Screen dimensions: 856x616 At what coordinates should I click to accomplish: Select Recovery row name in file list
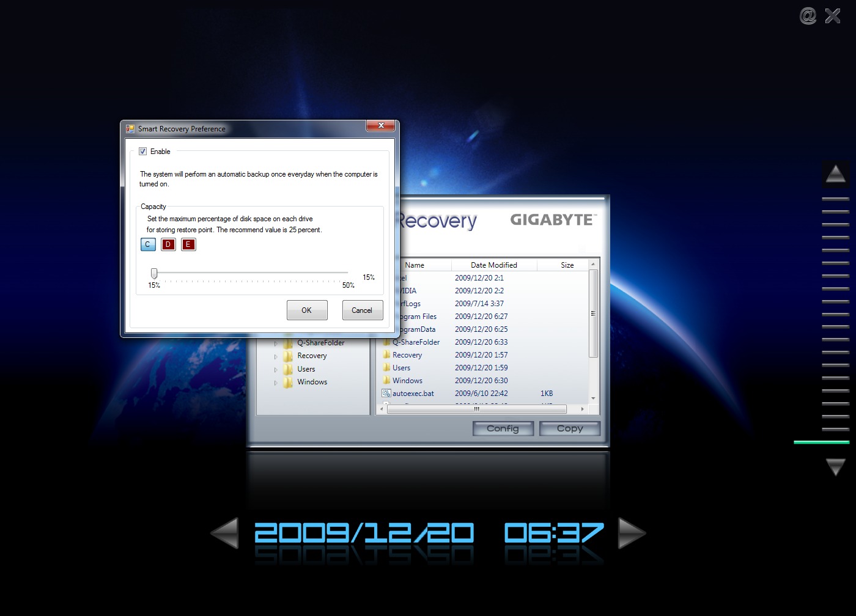(407, 355)
